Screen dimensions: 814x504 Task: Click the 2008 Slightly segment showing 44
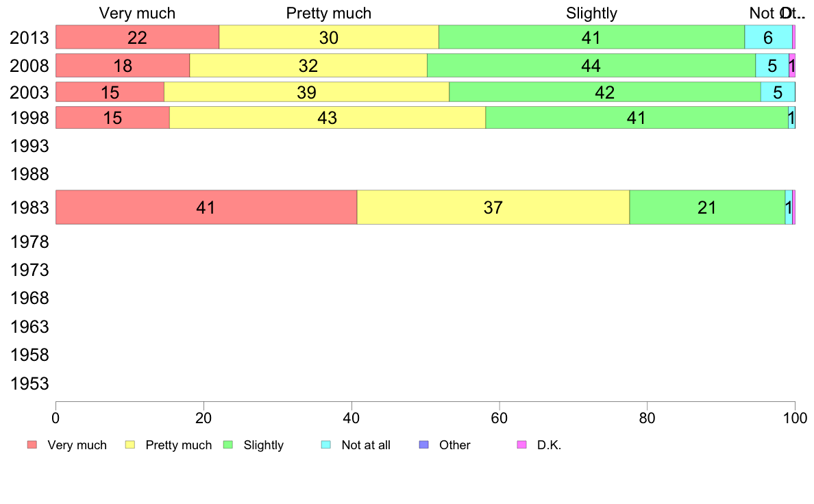591,66
